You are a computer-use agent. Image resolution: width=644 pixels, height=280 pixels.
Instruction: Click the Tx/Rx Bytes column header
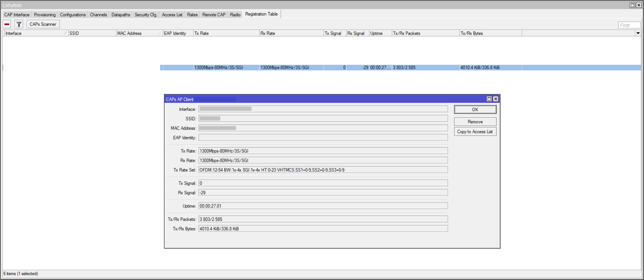tap(491, 33)
